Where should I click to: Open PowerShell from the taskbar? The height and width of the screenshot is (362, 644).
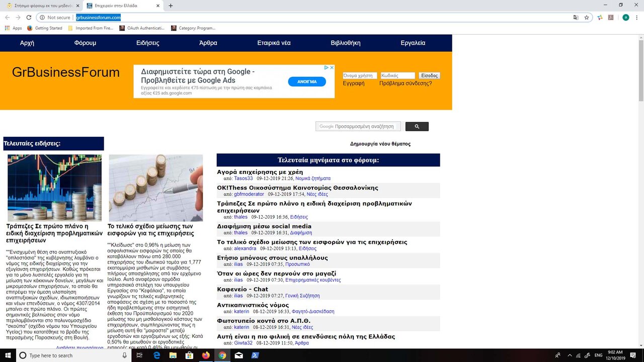(x=255, y=355)
